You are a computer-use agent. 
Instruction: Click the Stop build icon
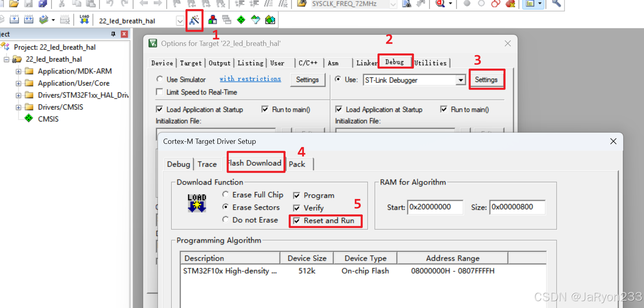click(x=65, y=20)
